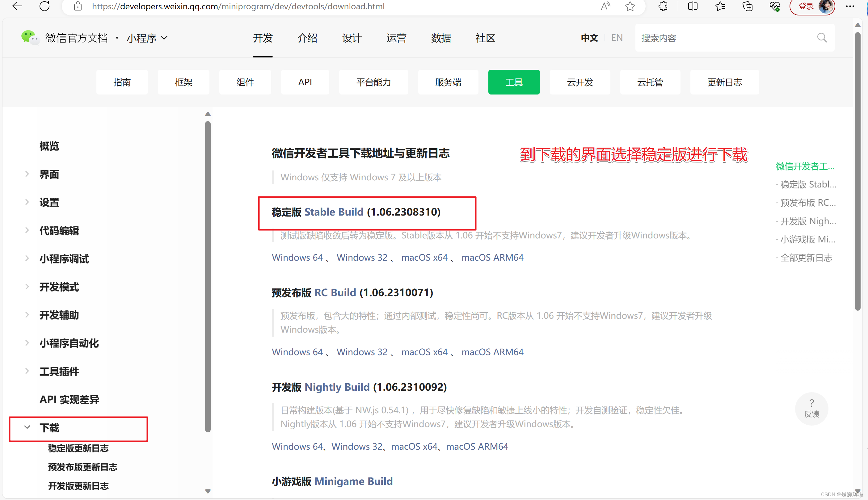Switch language to EN

point(617,37)
